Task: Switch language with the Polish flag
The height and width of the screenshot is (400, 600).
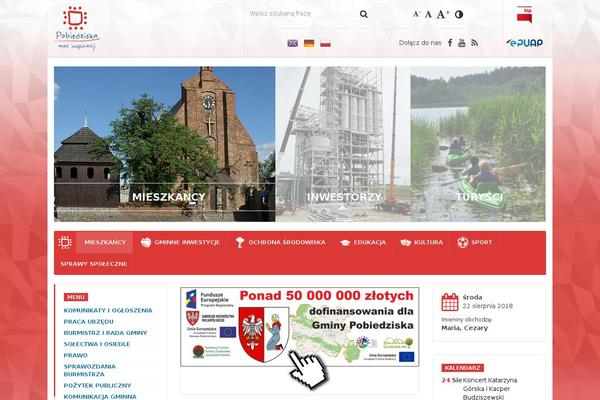Action: click(x=326, y=43)
